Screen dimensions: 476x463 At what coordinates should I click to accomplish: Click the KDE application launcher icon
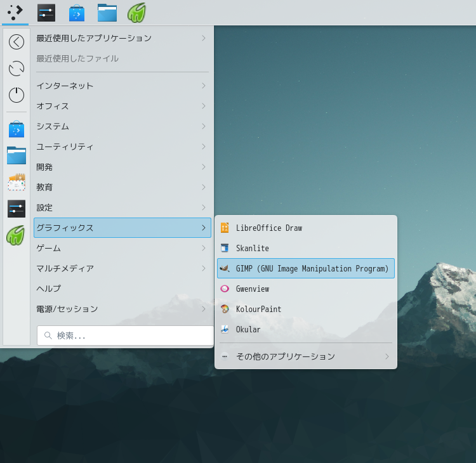point(15,13)
